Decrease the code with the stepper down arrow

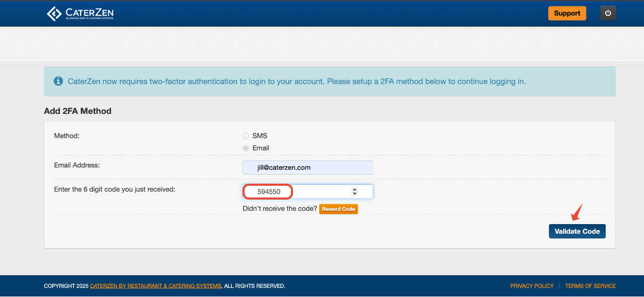(x=355, y=194)
